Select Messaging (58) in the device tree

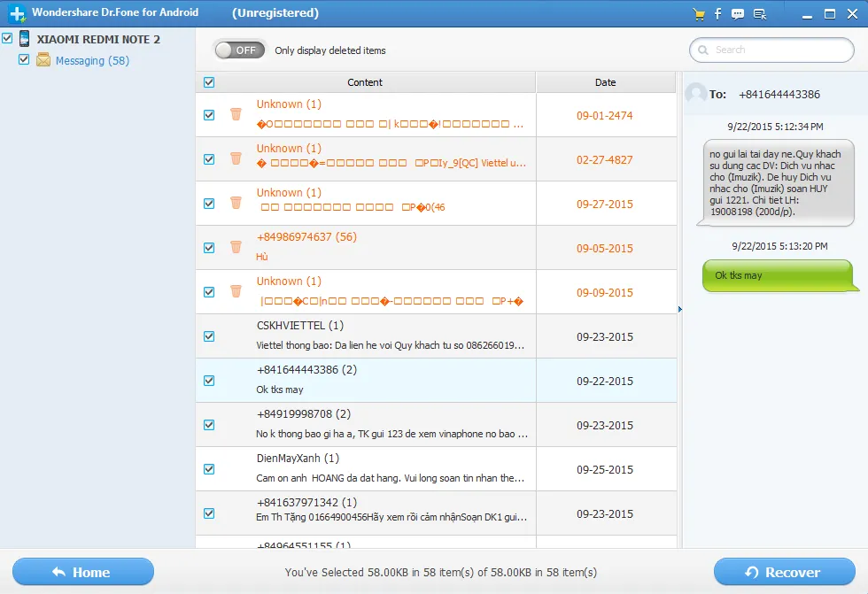pyautogui.click(x=92, y=61)
